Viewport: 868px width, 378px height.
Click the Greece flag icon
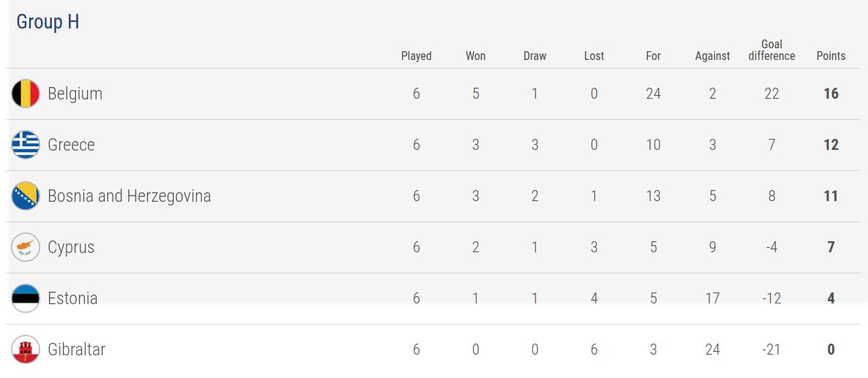[26, 145]
